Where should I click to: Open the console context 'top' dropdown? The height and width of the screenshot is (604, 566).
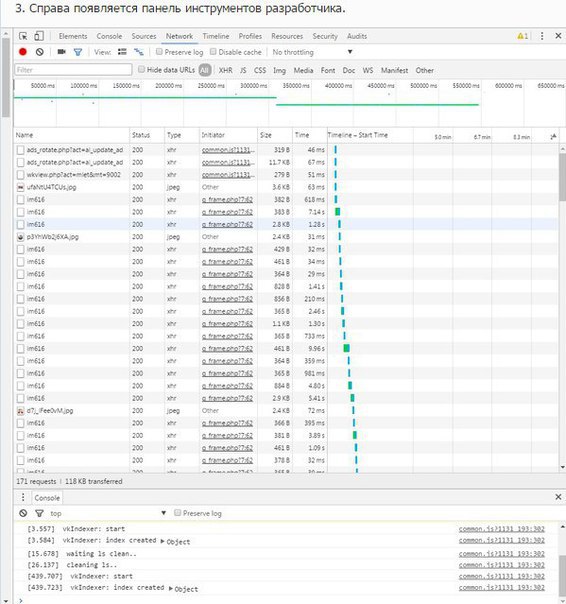pyautogui.click(x=108, y=513)
